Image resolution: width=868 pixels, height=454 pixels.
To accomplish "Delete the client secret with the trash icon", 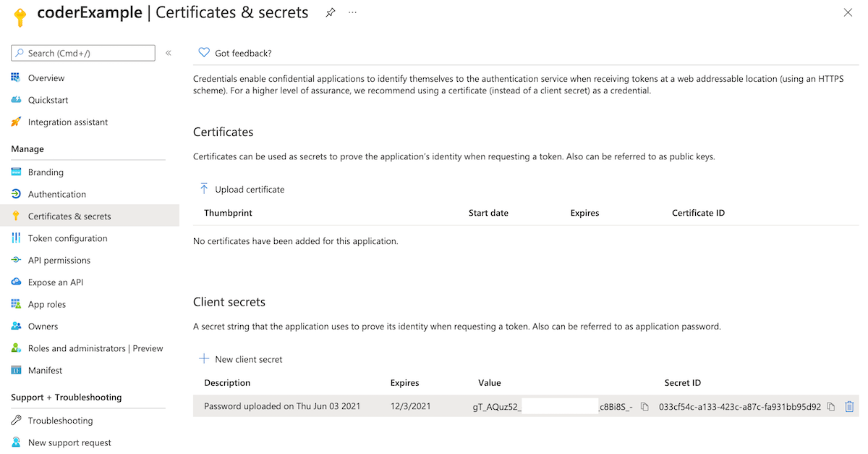I will tap(849, 406).
